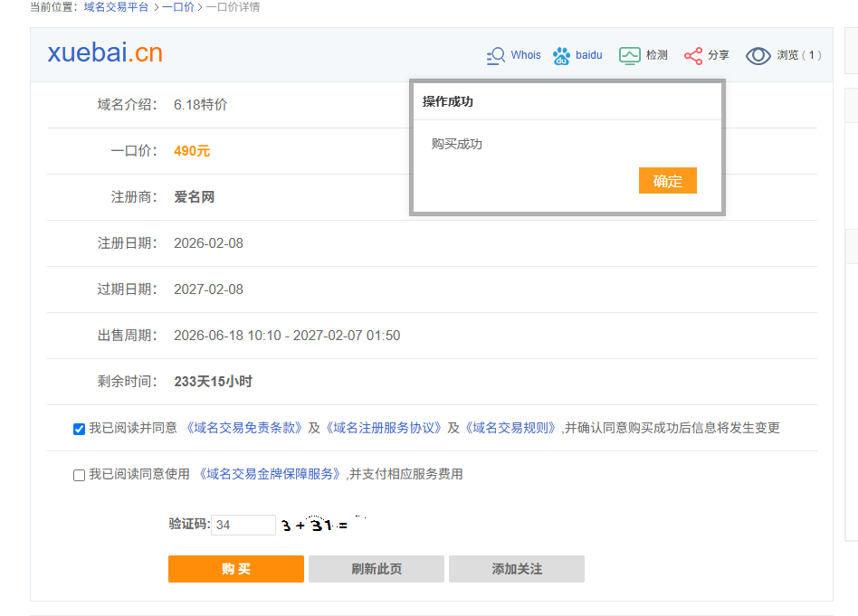The height and width of the screenshot is (616, 858).
Task: Click the 分享 share icon
Action: click(x=693, y=56)
